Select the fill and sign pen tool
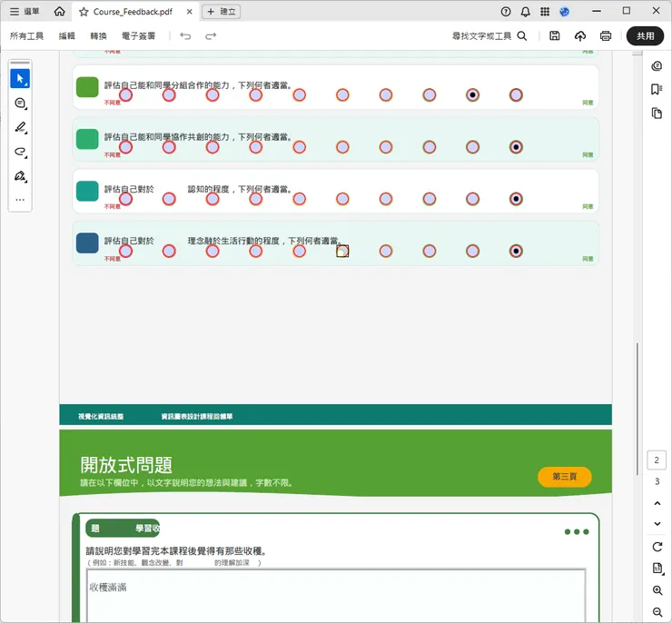Image resolution: width=672 pixels, height=623 pixels. pos(20,176)
